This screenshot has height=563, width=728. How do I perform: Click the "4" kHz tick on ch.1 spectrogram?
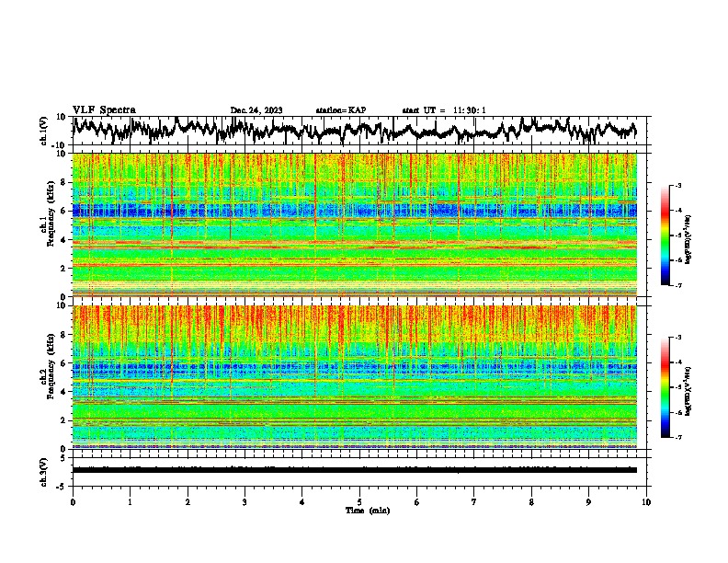64,240
